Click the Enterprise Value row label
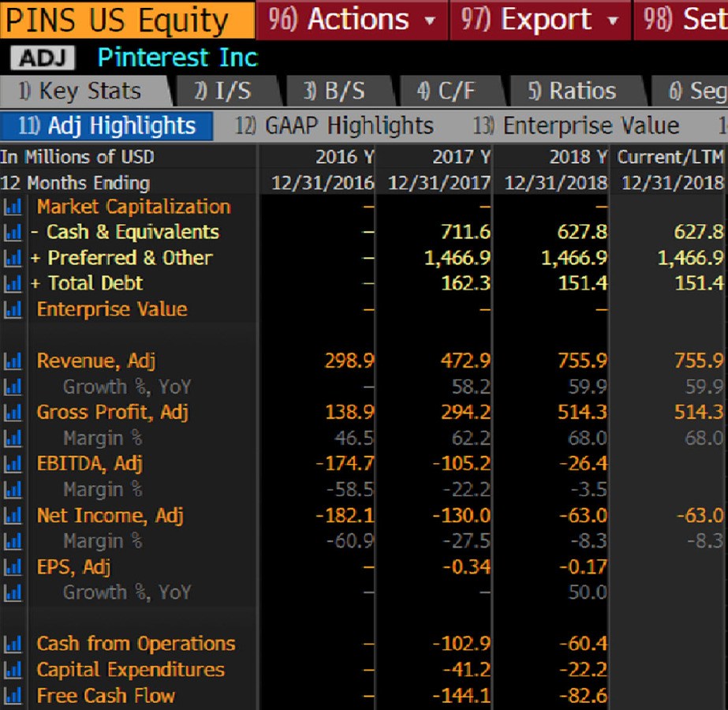728x710 pixels. point(112,309)
